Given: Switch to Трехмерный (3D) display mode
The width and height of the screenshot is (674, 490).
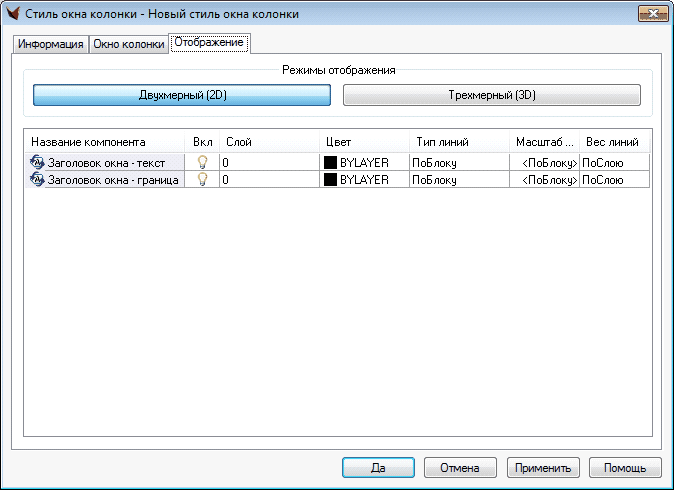Looking at the screenshot, I should tap(491, 95).
